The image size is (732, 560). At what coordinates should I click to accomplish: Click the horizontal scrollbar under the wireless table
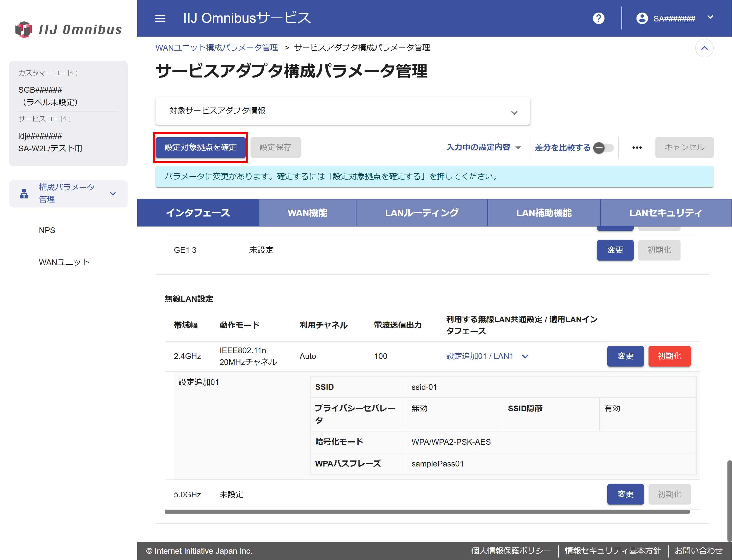tap(427, 512)
